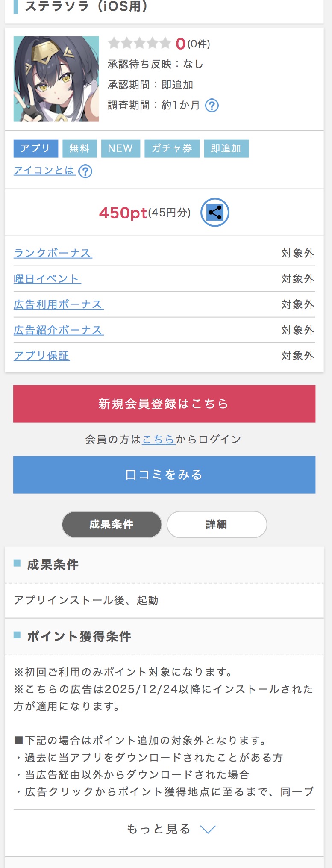The width and height of the screenshot is (332, 868).
Task: Click the アプリ category badge
Action: pos(35,148)
